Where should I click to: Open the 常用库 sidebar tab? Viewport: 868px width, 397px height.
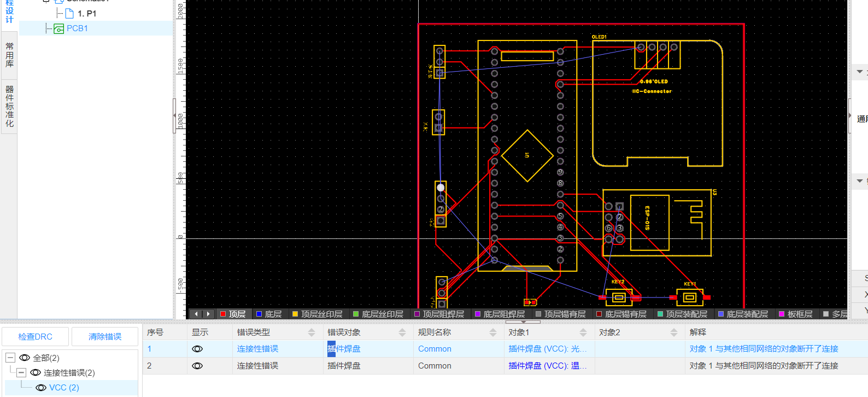pyautogui.click(x=9, y=55)
